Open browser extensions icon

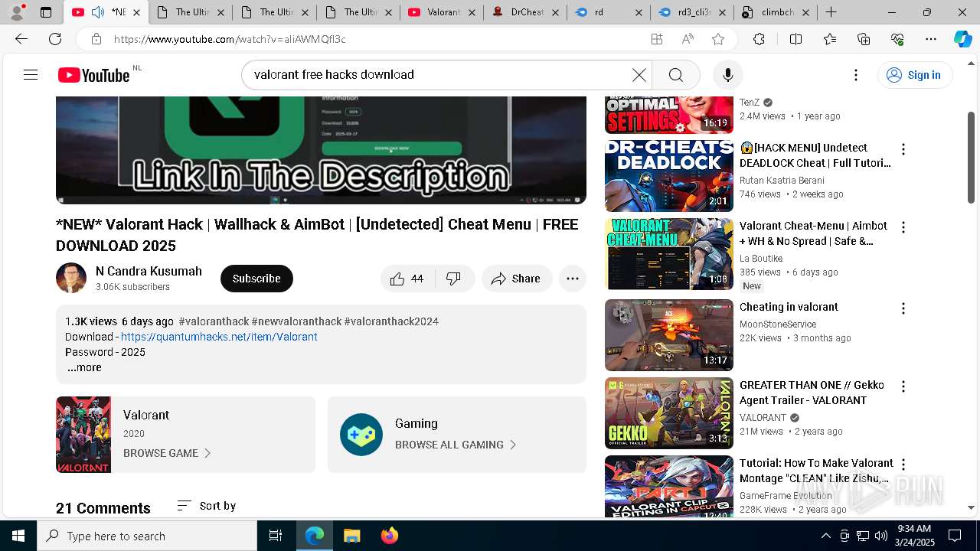[x=759, y=39]
